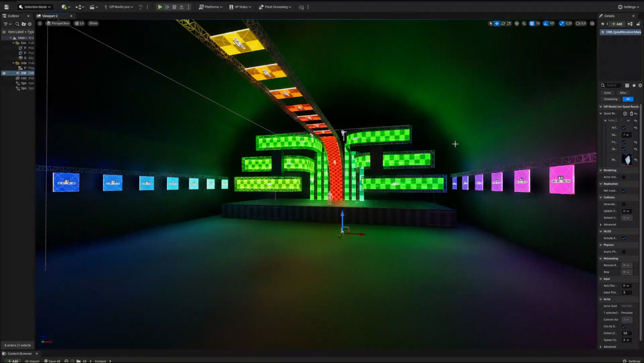Toggle world/local coordinate system globe icon

[517, 23]
